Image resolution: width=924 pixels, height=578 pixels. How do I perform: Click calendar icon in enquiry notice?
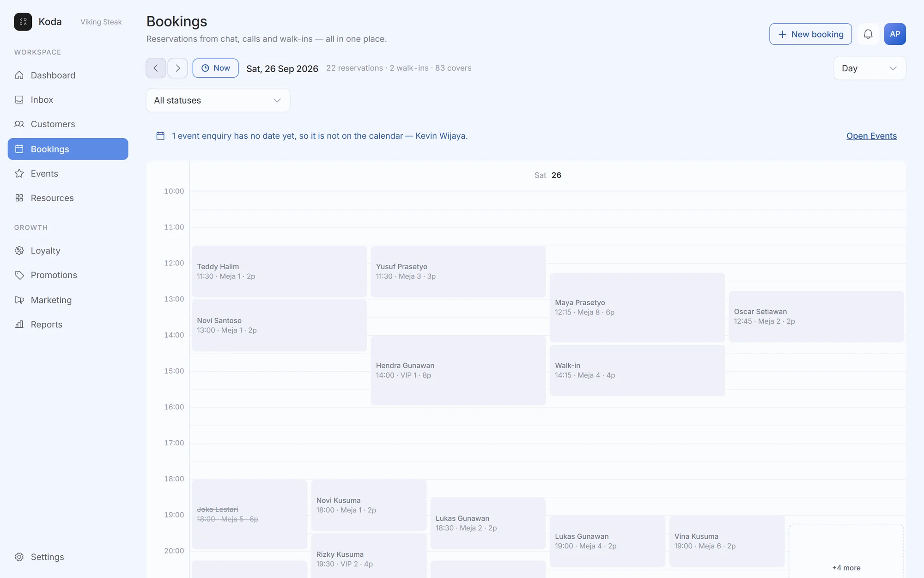160,136
